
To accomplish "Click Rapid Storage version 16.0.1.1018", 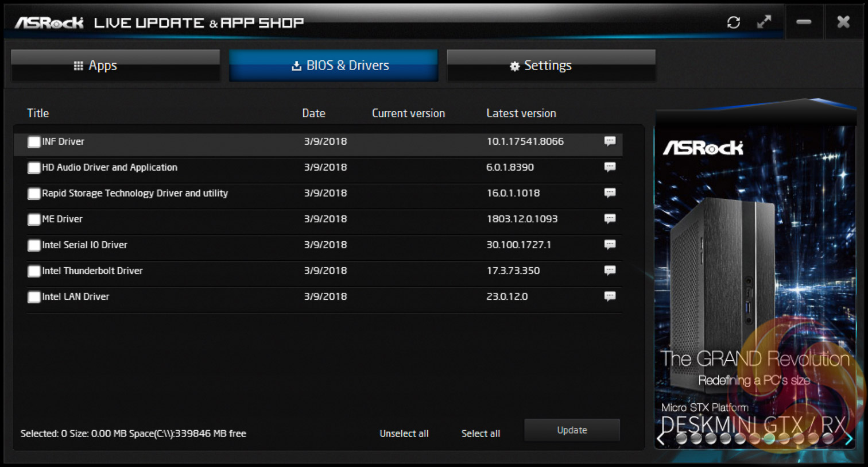I will (x=513, y=193).
